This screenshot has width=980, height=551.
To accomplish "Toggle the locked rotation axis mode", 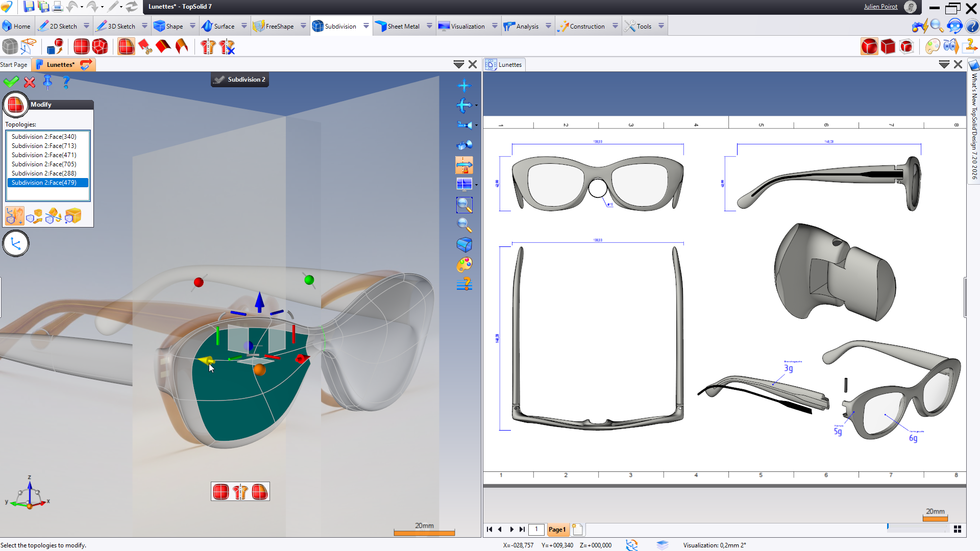I will point(464,165).
